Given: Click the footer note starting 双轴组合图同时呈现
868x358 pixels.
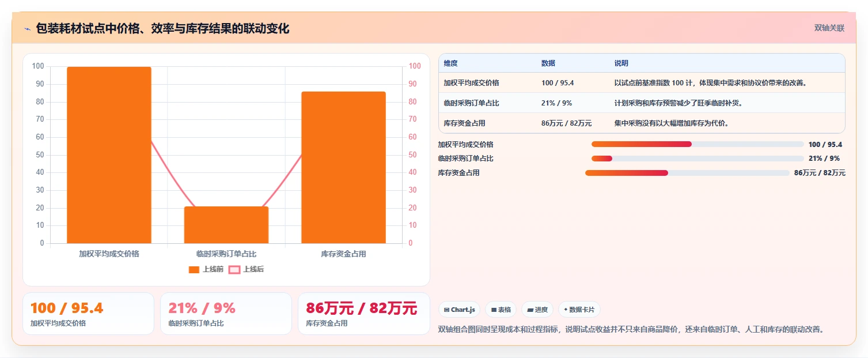Looking at the screenshot, I should 631,330.
